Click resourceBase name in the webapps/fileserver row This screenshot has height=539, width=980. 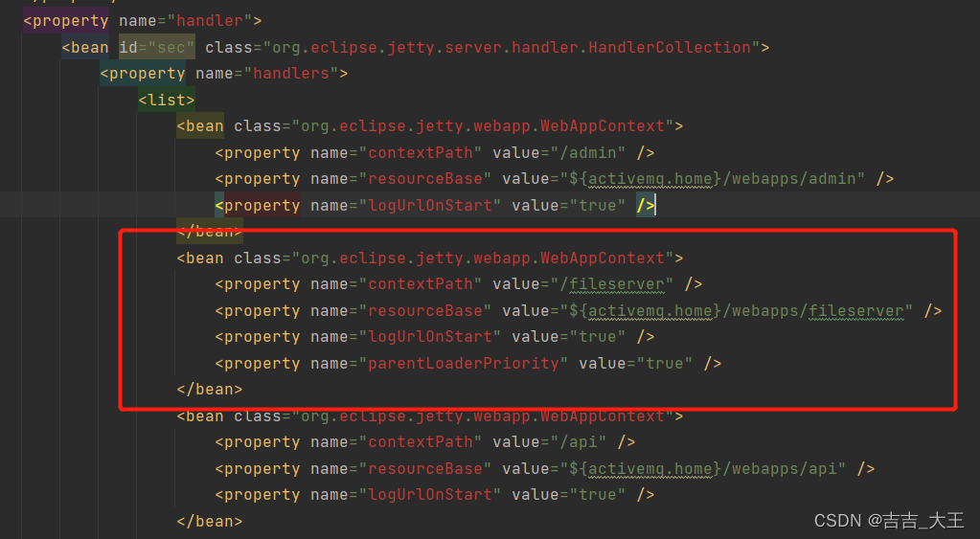425,311
